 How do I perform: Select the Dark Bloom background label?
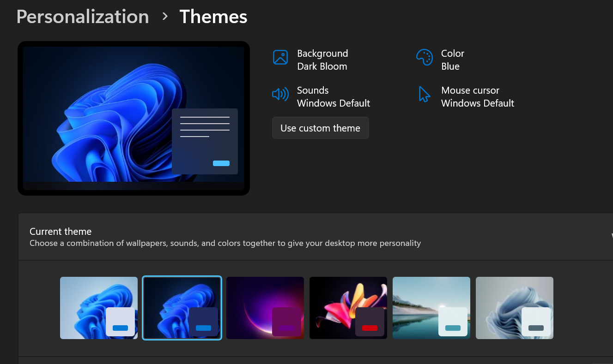coord(322,66)
